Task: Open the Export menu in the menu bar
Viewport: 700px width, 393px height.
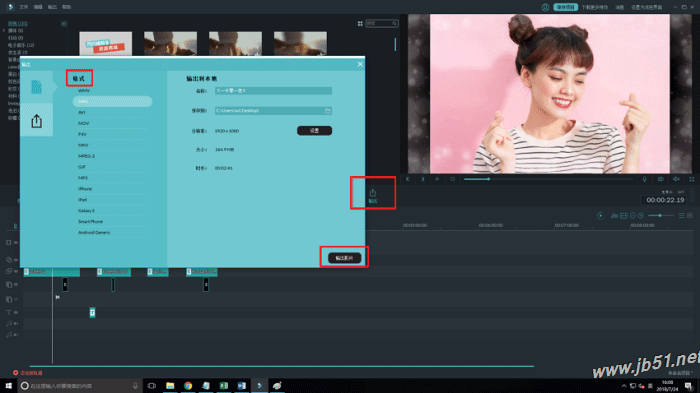Action: [52, 7]
